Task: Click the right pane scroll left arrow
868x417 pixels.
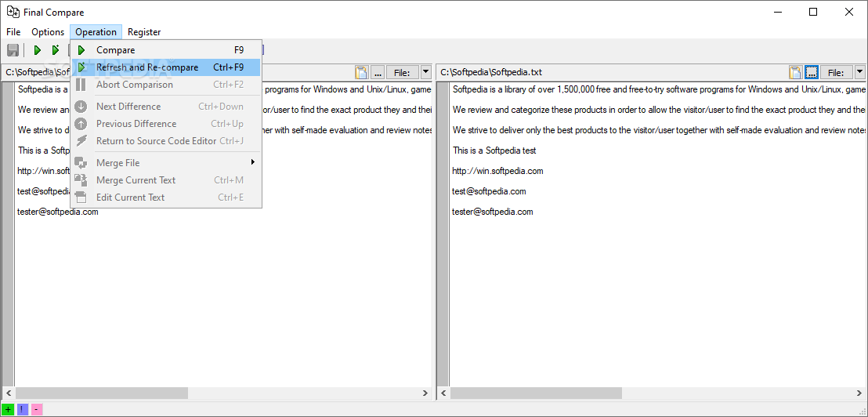Action: coord(443,393)
